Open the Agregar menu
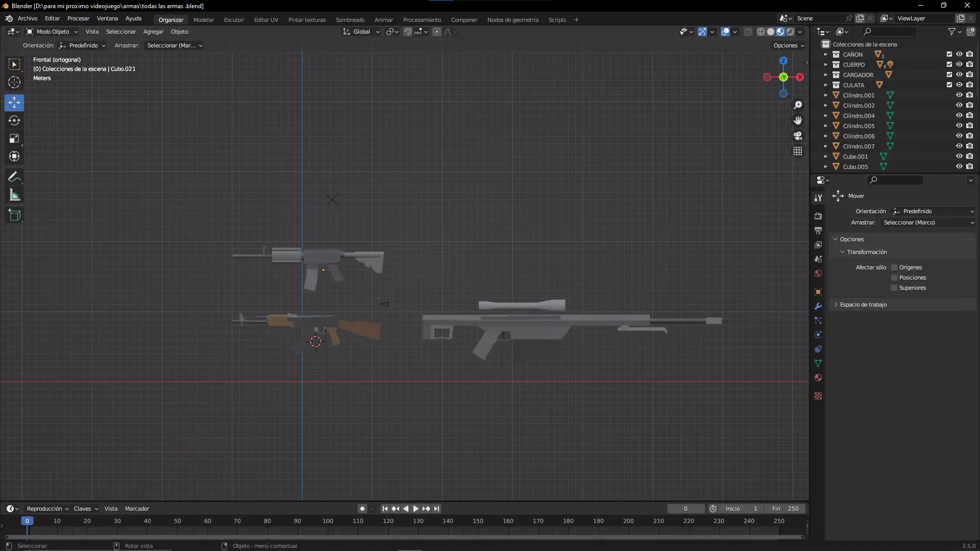 click(153, 32)
